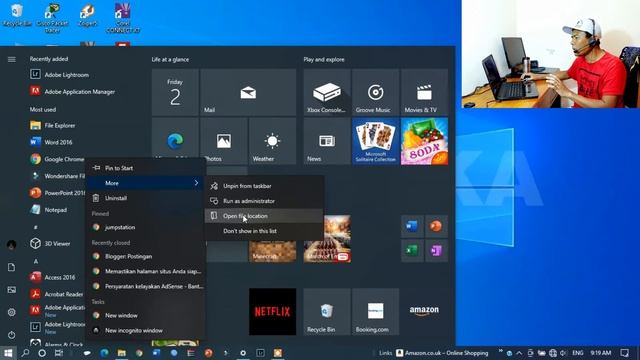Screen dimensions: 640x360
Task: Open the Recycle Bin tile in Start
Action: 327,312
